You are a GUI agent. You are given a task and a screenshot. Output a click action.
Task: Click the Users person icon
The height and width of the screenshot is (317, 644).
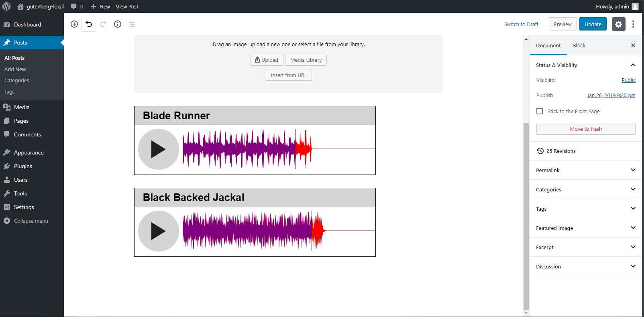click(x=7, y=180)
